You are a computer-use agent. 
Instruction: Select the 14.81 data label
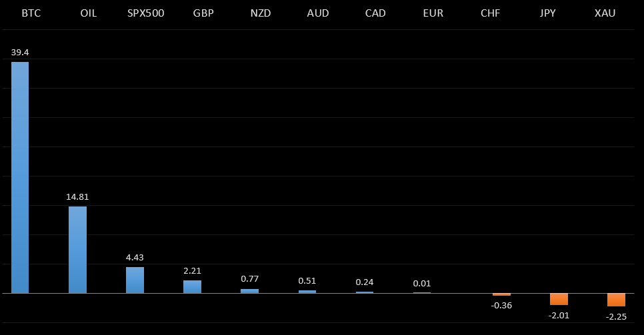tap(77, 196)
